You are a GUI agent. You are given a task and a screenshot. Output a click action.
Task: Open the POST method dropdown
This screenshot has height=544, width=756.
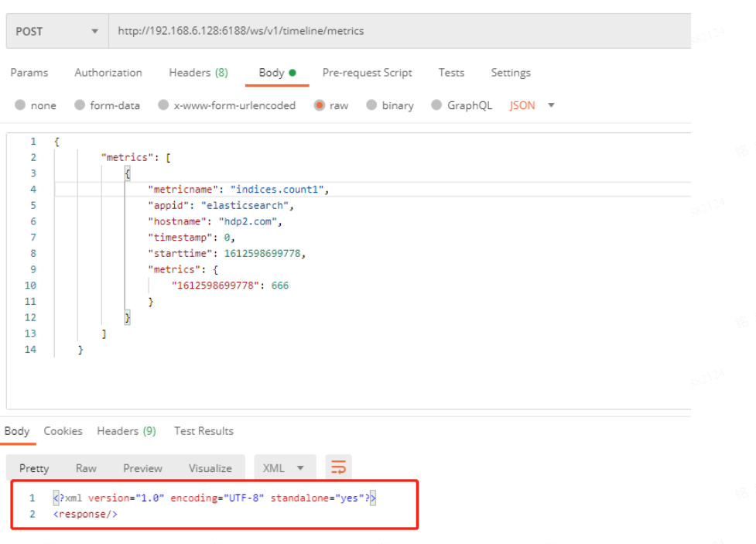[x=57, y=32]
